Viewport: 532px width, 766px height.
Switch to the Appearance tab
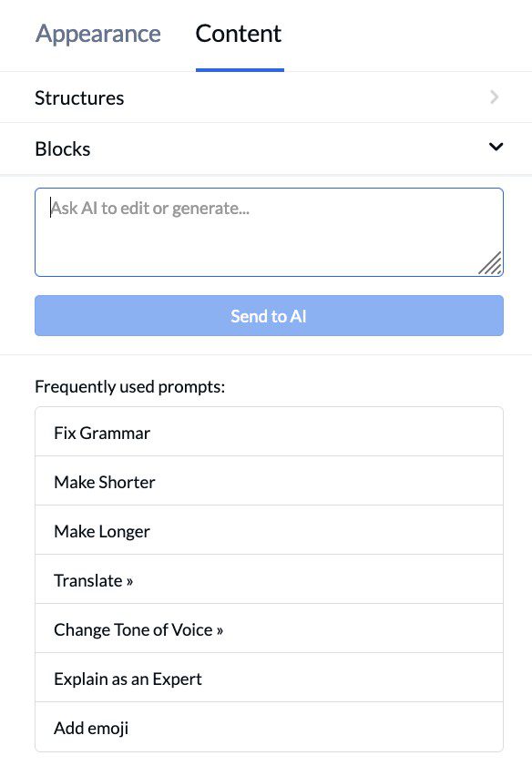(x=97, y=34)
